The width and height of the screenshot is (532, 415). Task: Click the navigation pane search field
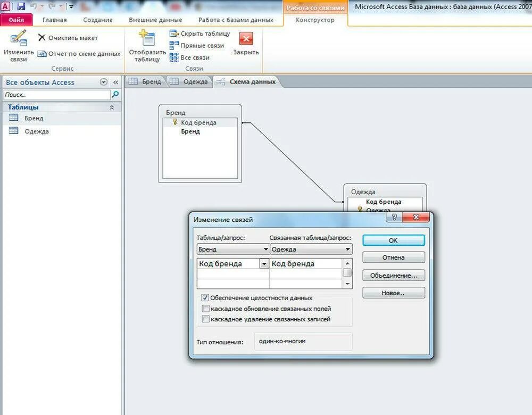[x=57, y=95]
